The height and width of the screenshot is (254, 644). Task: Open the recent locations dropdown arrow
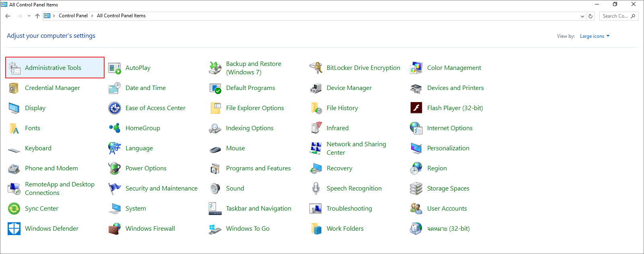pos(29,16)
